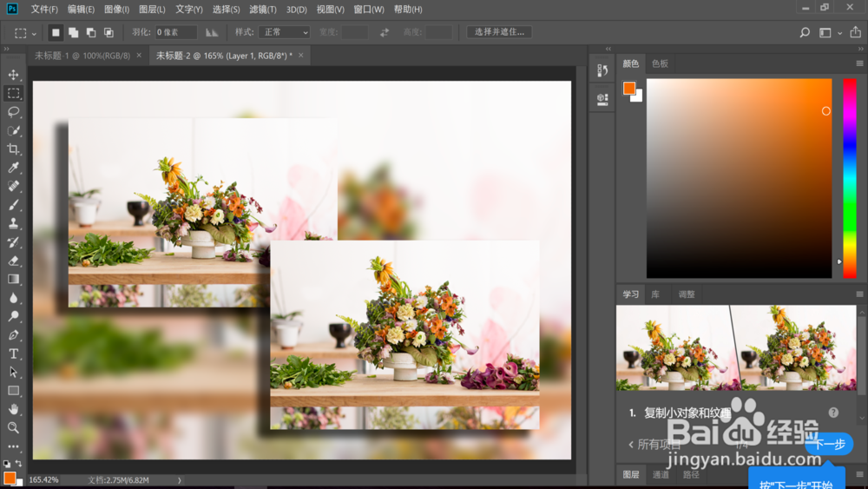Choose Add to Selection mode
The image size is (868, 489).
coord(73,33)
